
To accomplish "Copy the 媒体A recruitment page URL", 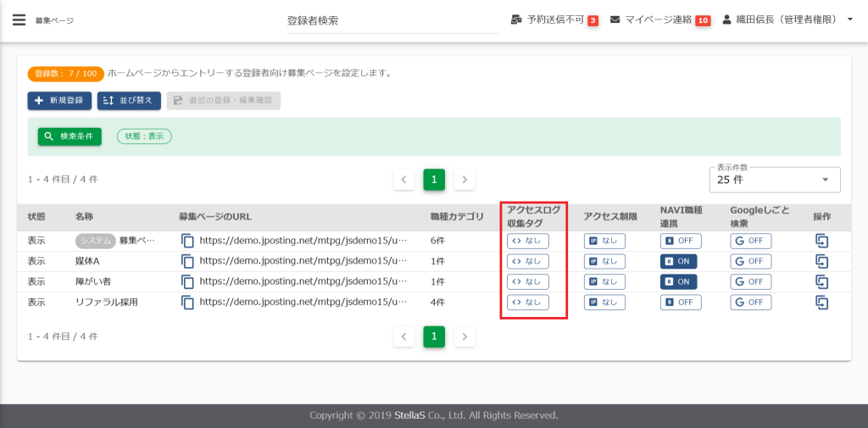I will click(188, 261).
